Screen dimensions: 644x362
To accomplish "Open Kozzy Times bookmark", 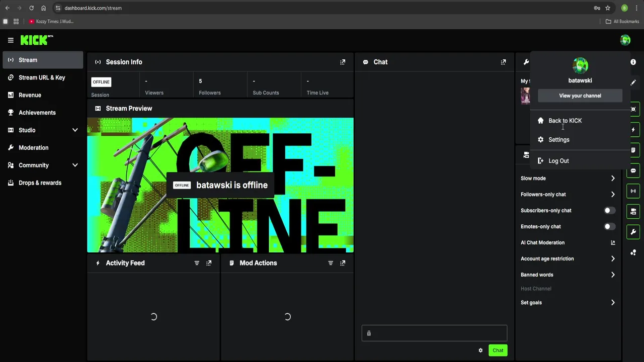I will point(51,22).
